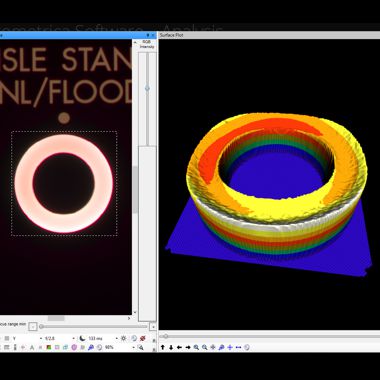Click the RGB Intensity panel header
Screen dimensions: 380x380
[x=147, y=44]
